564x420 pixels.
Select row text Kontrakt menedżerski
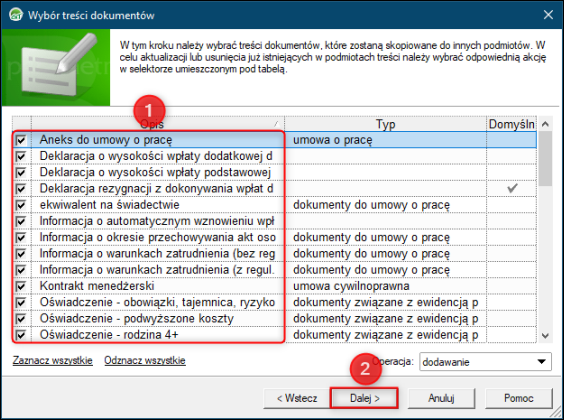(97, 286)
